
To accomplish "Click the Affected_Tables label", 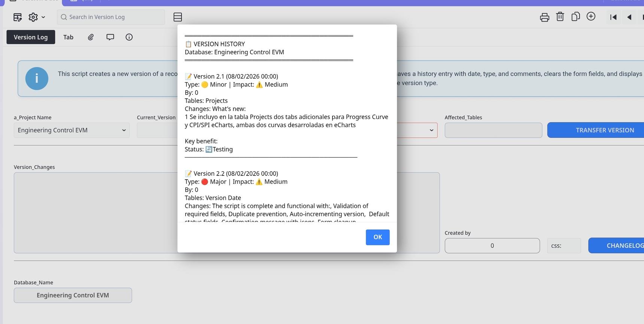I will coord(464,117).
